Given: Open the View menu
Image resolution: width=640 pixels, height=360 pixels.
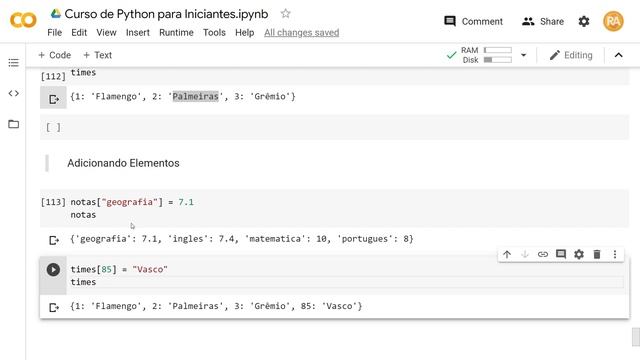Looking at the screenshot, I should click(106, 33).
